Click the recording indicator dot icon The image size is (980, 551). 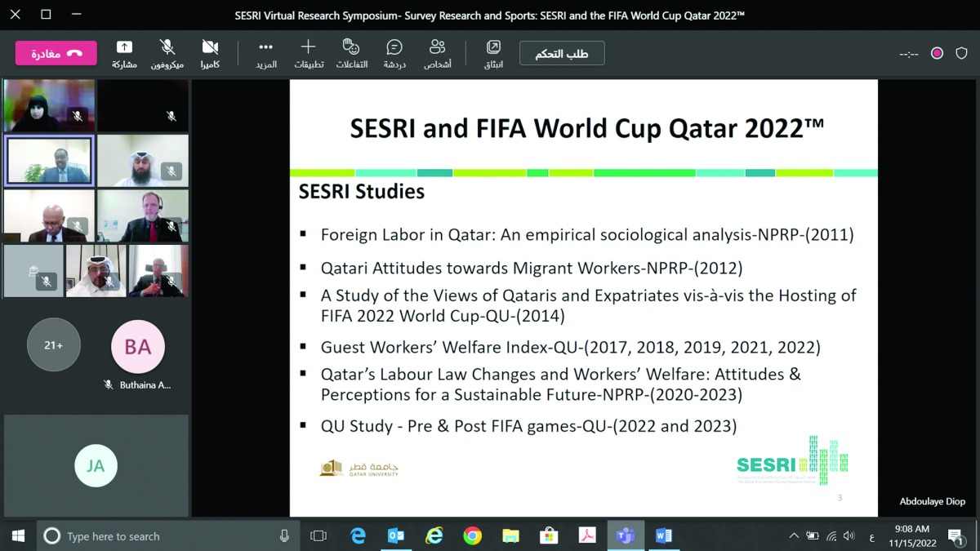click(937, 53)
